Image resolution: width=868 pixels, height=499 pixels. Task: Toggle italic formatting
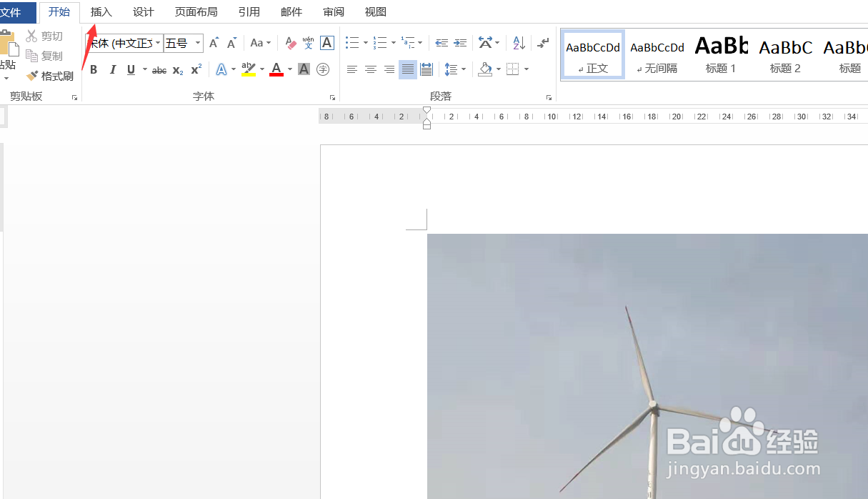(x=112, y=69)
